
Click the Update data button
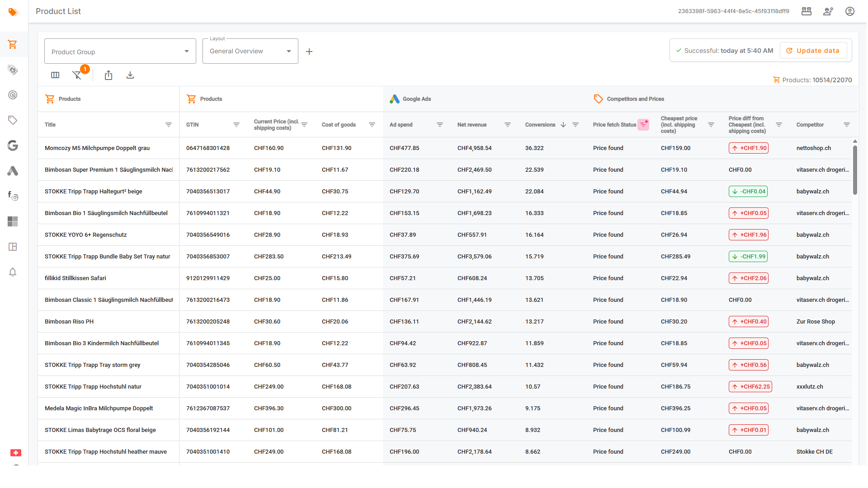coord(813,51)
